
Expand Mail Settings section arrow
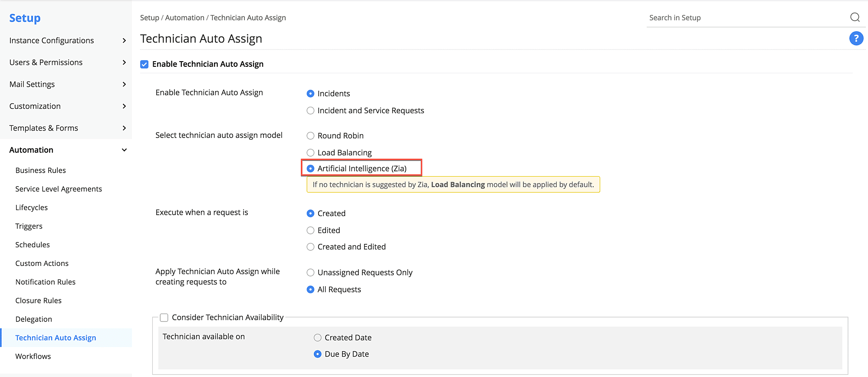(124, 84)
